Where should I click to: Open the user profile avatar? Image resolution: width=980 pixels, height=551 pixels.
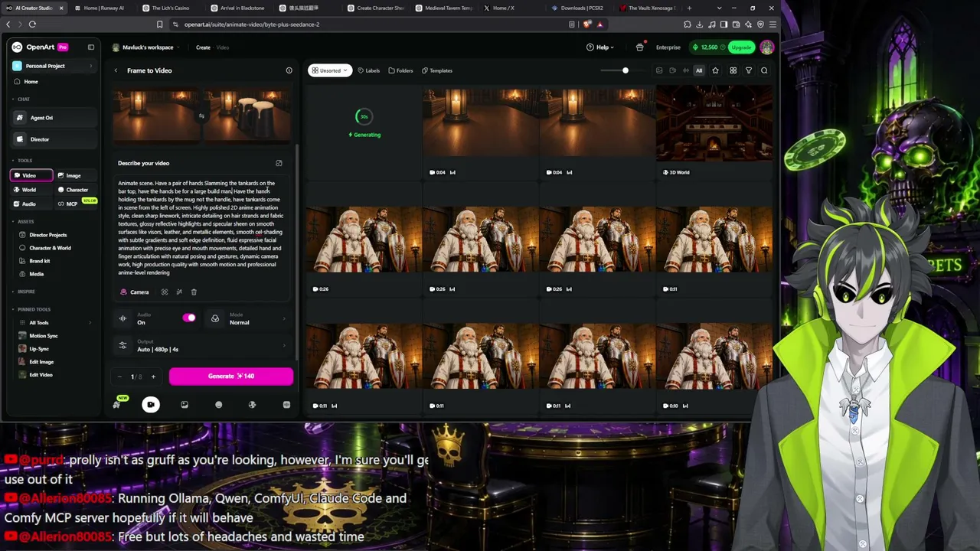(767, 47)
